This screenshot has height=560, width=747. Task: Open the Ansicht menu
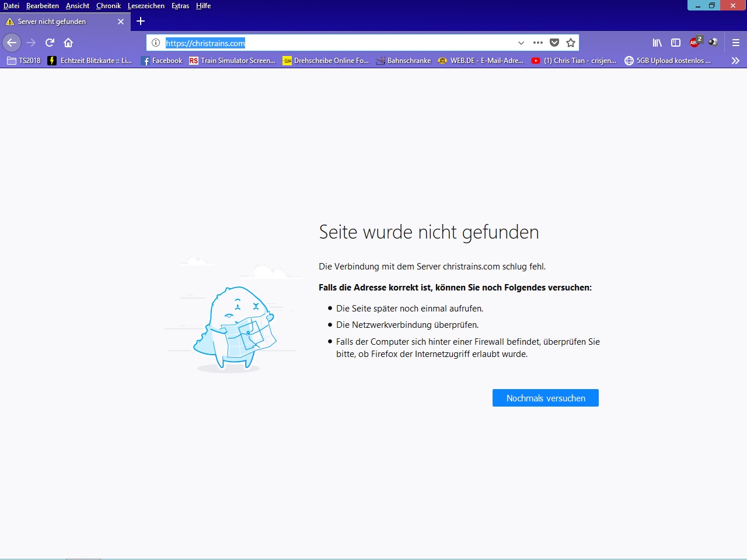78,6
